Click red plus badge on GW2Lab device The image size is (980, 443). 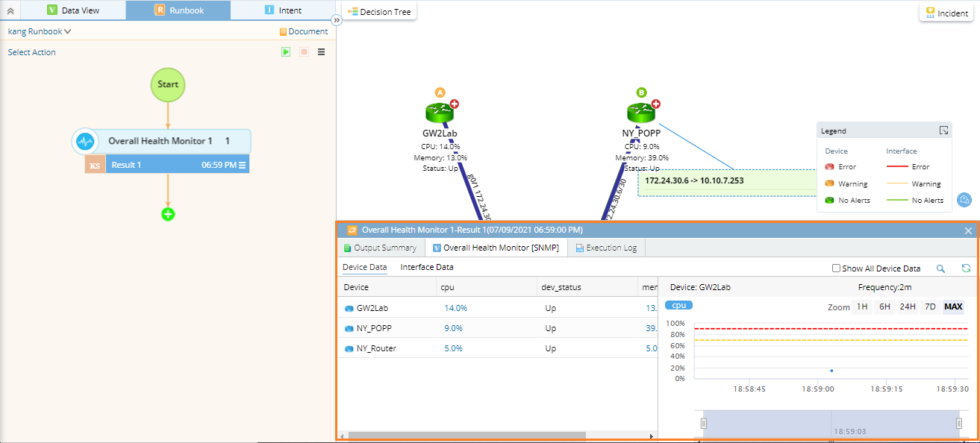pyautogui.click(x=455, y=104)
